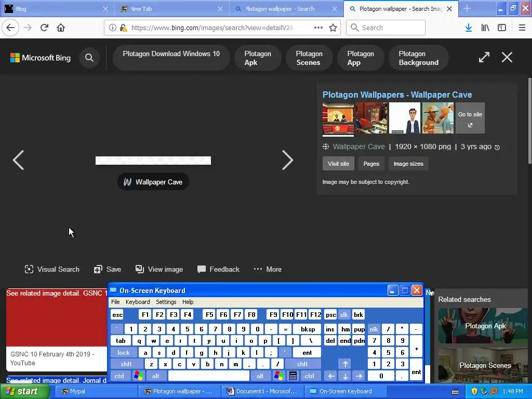Click the Plotagon Background suggestion chip
The width and height of the screenshot is (532, 399).
click(x=419, y=58)
